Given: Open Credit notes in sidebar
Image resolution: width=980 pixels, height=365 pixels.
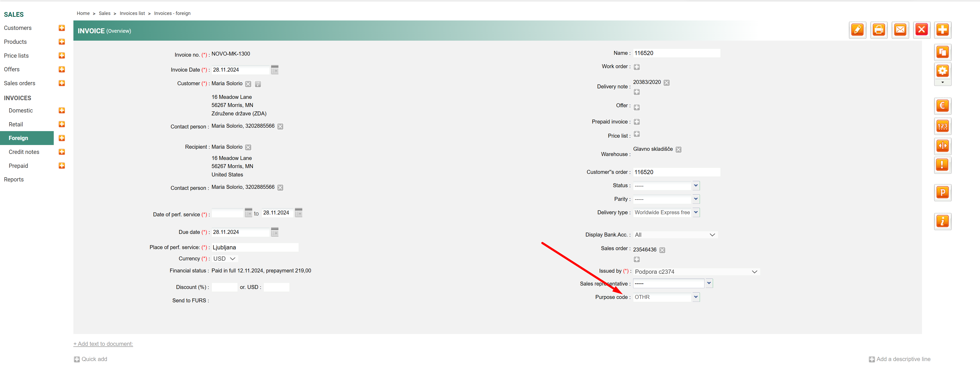Looking at the screenshot, I should click(x=24, y=152).
